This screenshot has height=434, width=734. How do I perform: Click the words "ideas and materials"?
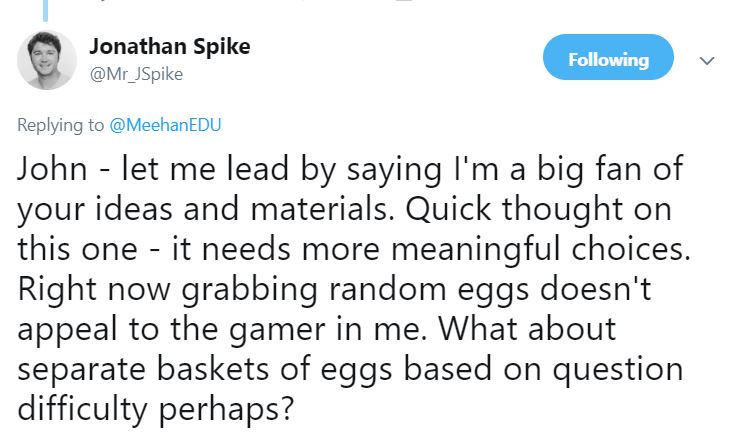point(213,214)
